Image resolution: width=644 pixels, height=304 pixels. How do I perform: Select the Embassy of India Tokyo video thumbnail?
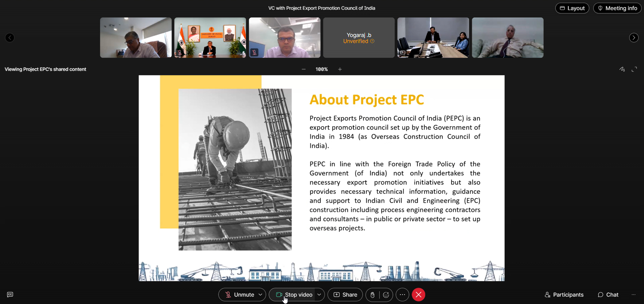point(210,38)
